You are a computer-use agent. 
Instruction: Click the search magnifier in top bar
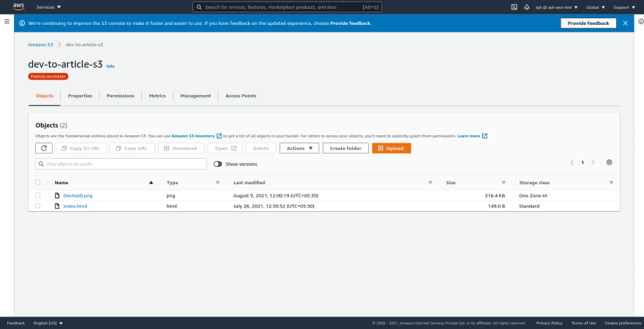199,7
